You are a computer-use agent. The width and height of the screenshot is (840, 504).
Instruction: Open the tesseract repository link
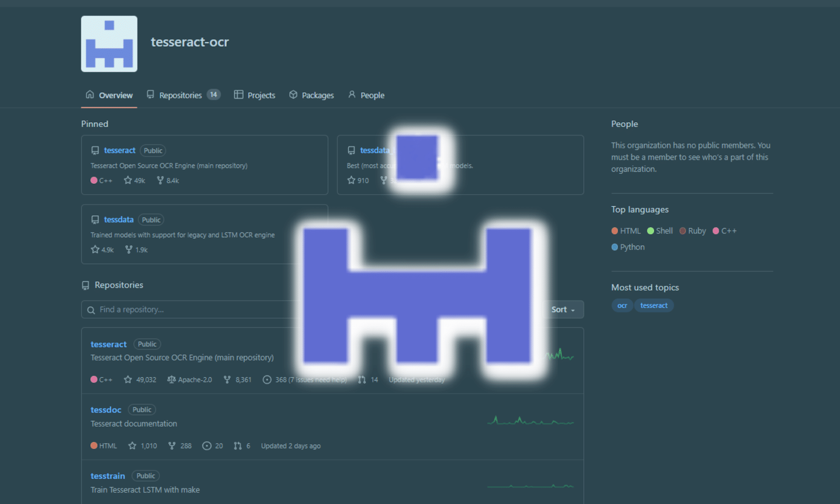(x=108, y=344)
